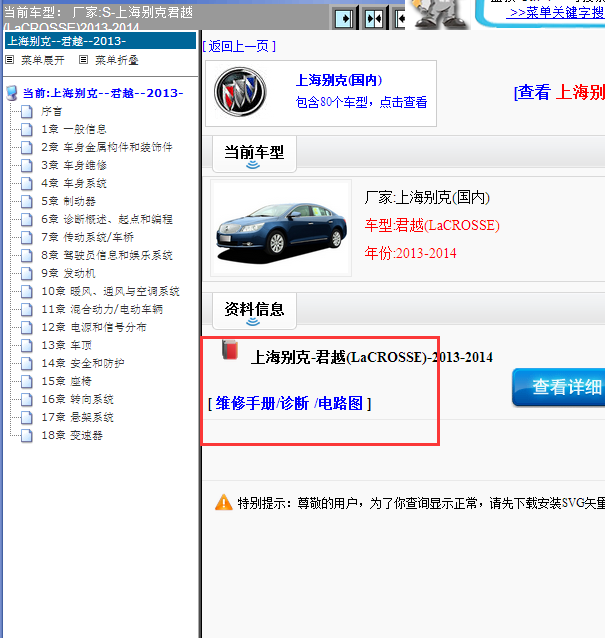Screen dimensions: 605x638
Task: Open chapter 11章 混合动力/电动车辆
Action: (x=102, y=309)
